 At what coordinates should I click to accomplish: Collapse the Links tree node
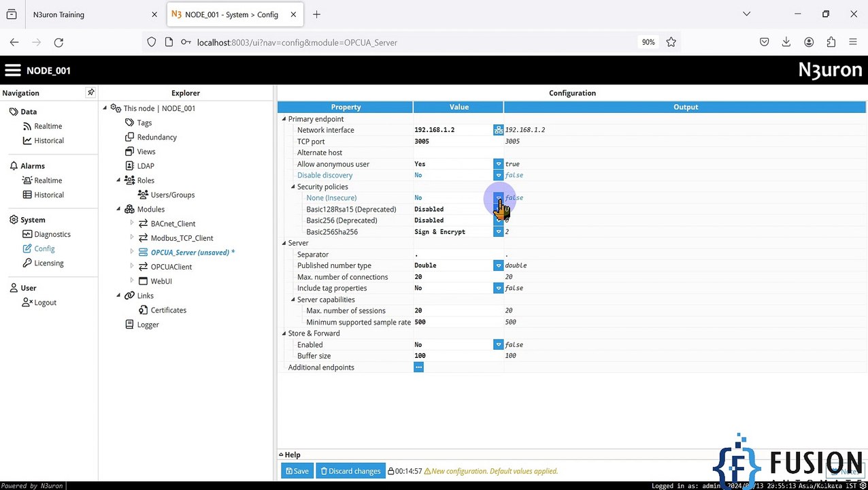(x=118, y=295)
